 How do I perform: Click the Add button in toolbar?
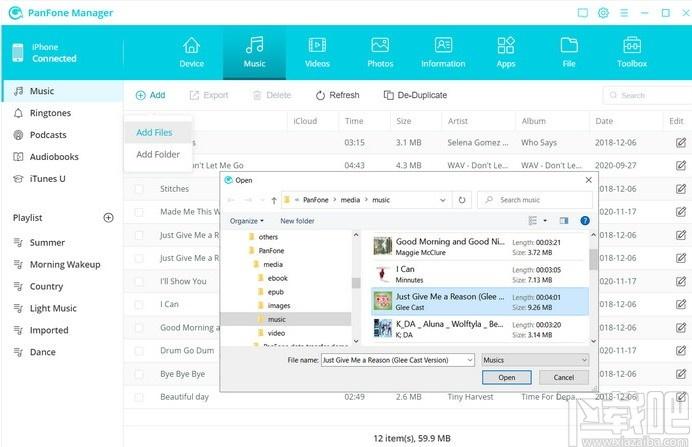(150, 95)
